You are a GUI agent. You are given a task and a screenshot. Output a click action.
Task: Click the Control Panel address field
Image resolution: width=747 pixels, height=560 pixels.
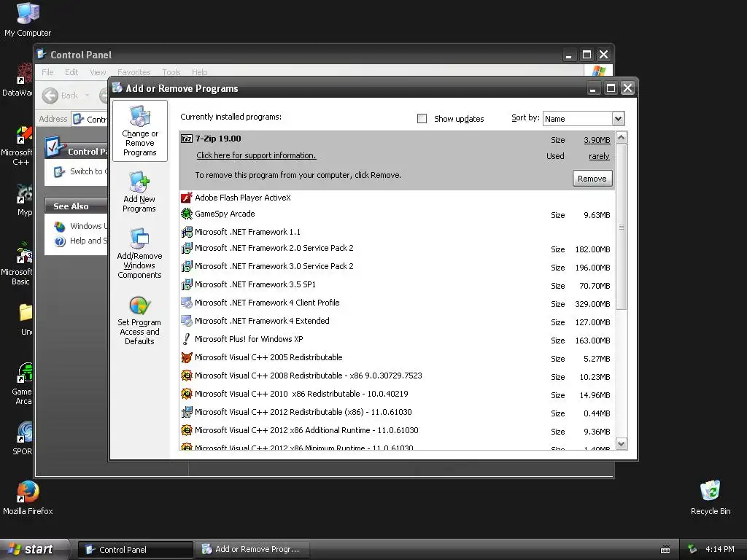(90, 119)
